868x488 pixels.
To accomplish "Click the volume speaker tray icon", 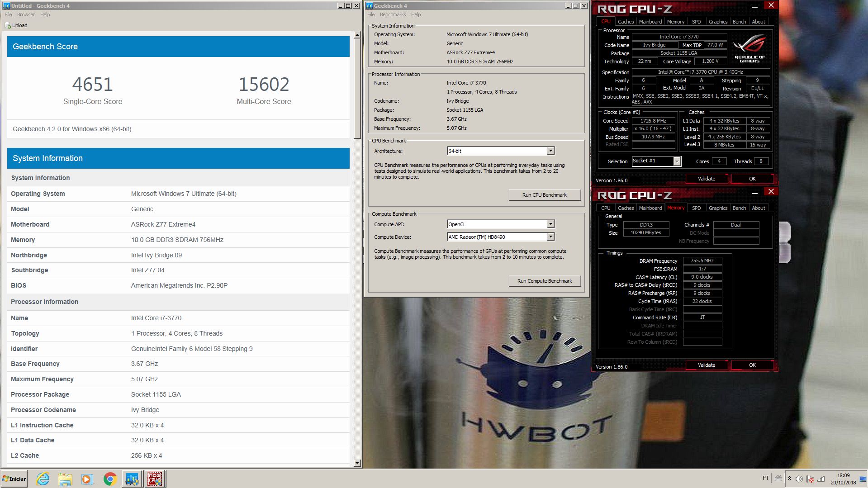I will click(x=799, y=479).
